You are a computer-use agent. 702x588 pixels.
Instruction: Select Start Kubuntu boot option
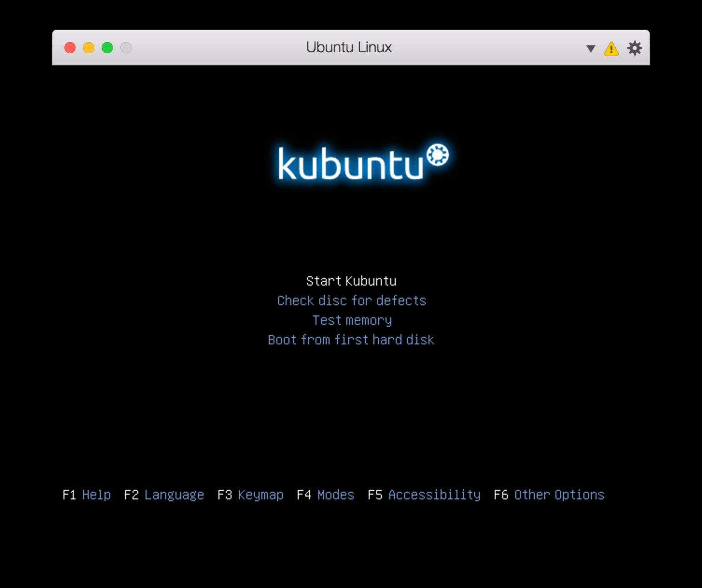tap(351, 281)
